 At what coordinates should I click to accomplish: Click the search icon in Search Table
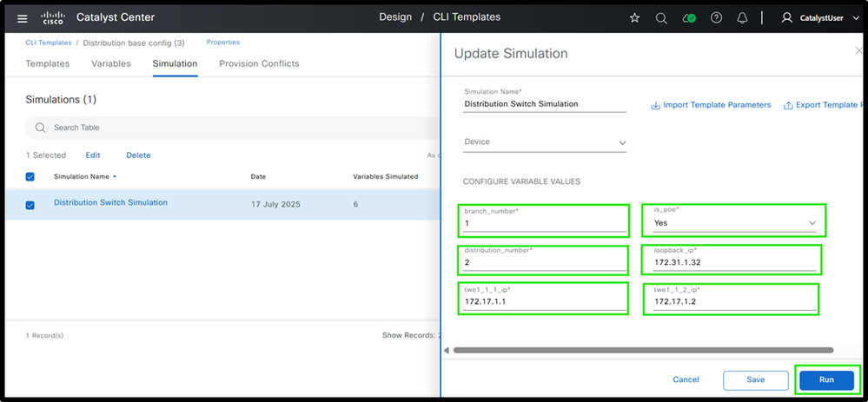(x=40, y=128)
